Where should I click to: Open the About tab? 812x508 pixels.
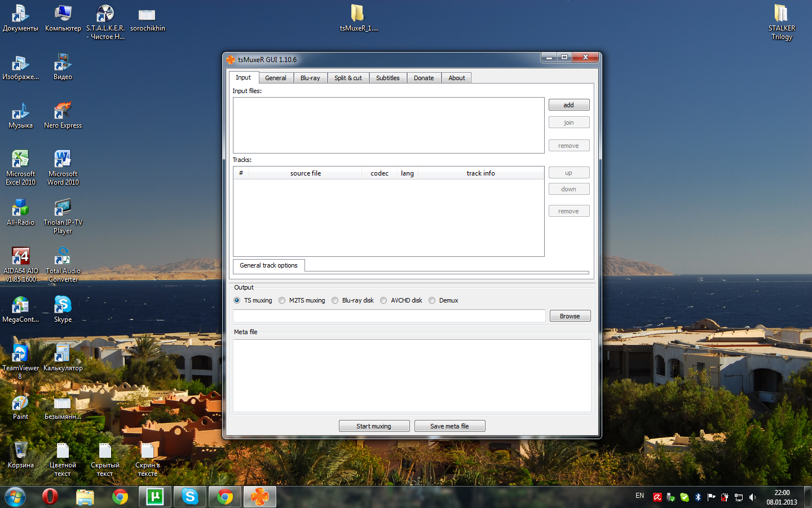point(457,78)
